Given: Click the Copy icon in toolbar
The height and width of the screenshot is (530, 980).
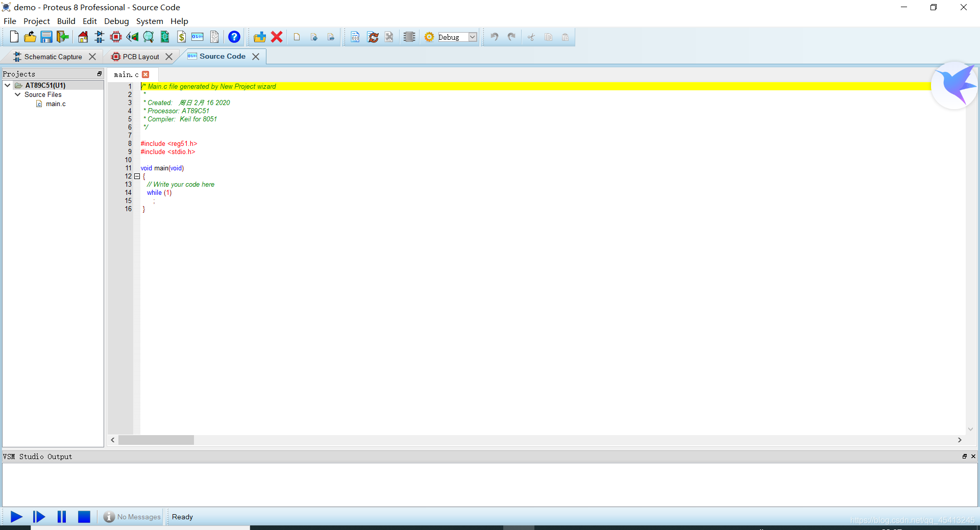Looking at the screenshot, I should click(x=549, y=37).
